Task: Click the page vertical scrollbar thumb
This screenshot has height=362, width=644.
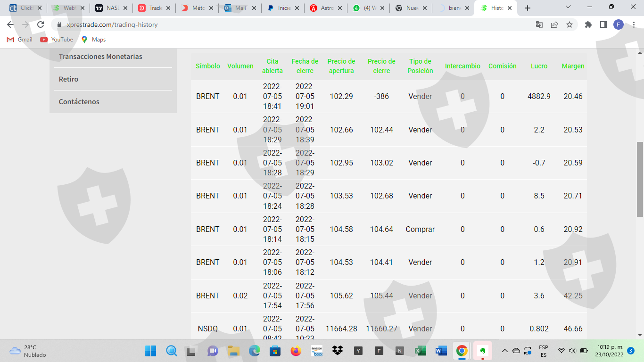Action: click(640, 179)
